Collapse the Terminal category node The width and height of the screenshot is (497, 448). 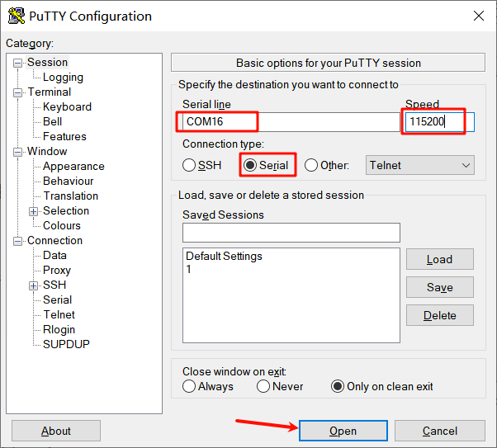[x=18, y=92]
